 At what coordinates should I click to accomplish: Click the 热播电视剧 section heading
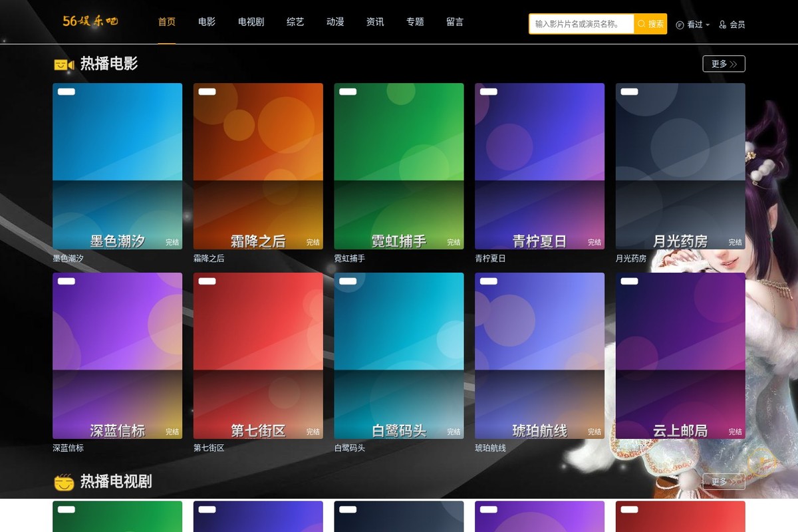click(x=116, y=481)
